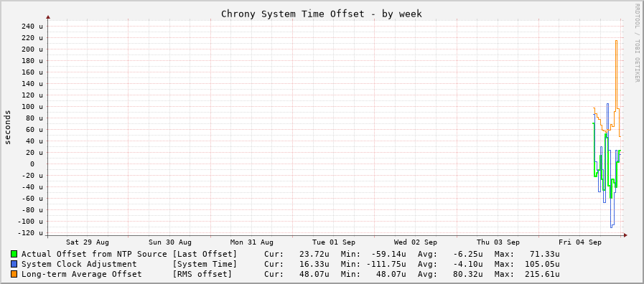Screen dimensions: 644x284
Task: Click the '60 u' y-axis tick label
Action: point(34,130)
